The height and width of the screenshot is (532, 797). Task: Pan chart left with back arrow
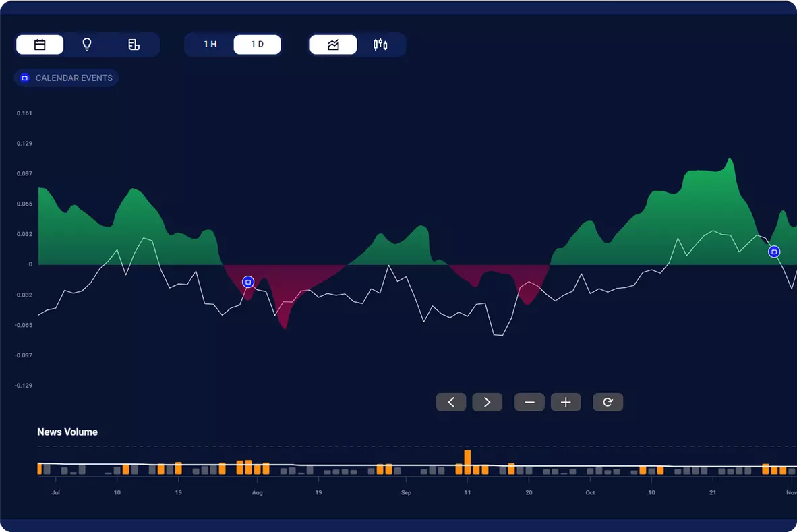click(x=451, y=403)
